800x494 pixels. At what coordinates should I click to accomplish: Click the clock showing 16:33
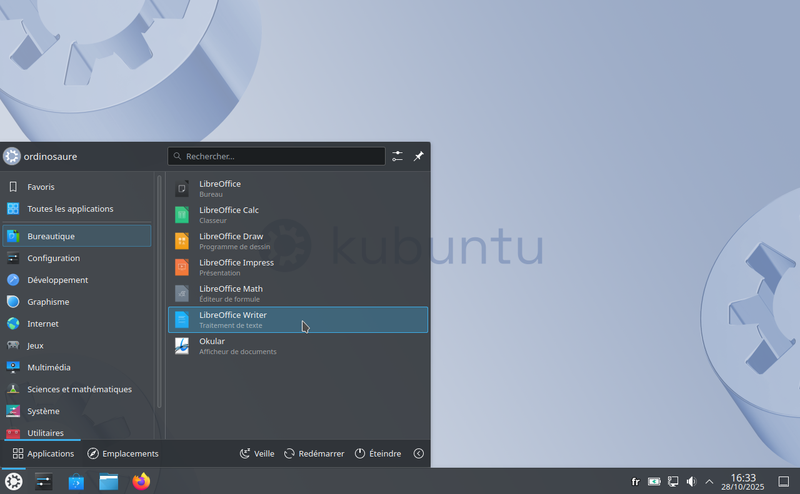click(743, 481)
